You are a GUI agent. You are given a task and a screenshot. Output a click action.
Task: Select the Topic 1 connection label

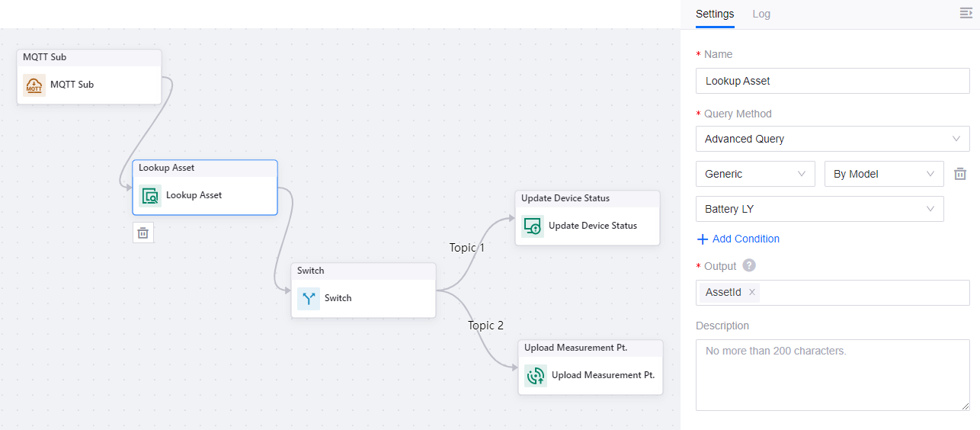(466, 248)
